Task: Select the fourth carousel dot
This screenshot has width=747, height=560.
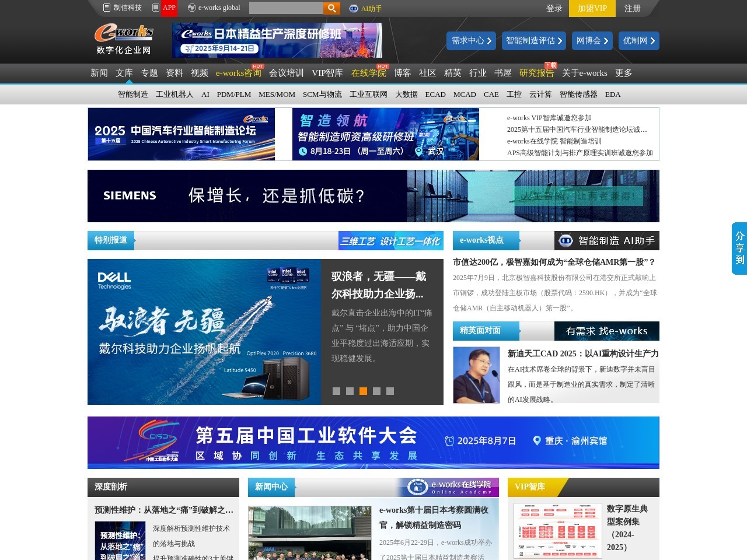Action: point(376,391)
